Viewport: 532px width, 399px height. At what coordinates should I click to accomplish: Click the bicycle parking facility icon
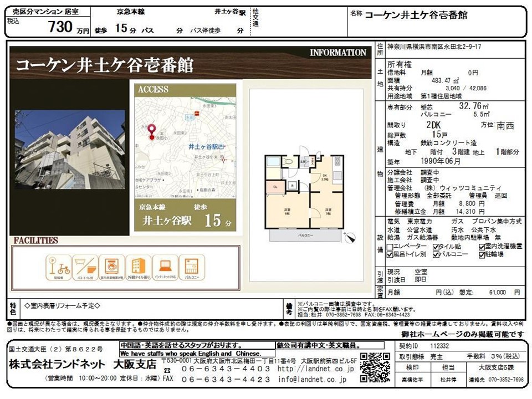click(x=58, y=268)
